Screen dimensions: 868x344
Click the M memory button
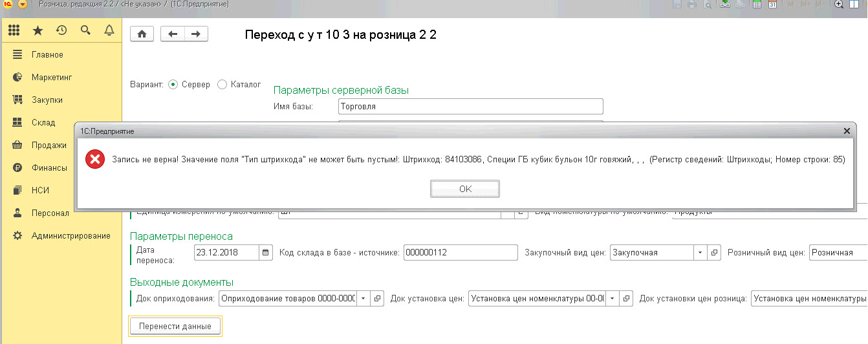(x=790, y=5)
